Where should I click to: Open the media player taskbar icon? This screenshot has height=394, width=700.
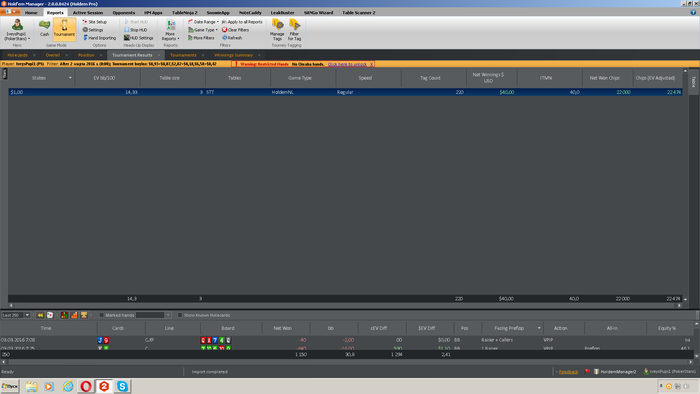[49, 386]
